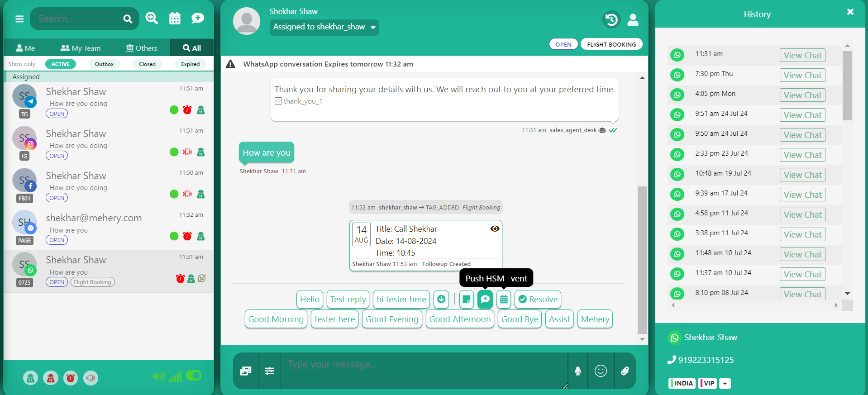Open Telegram Shekhar Shaw conversation
This screenshot has height=395, width=868.
[109, 102]
